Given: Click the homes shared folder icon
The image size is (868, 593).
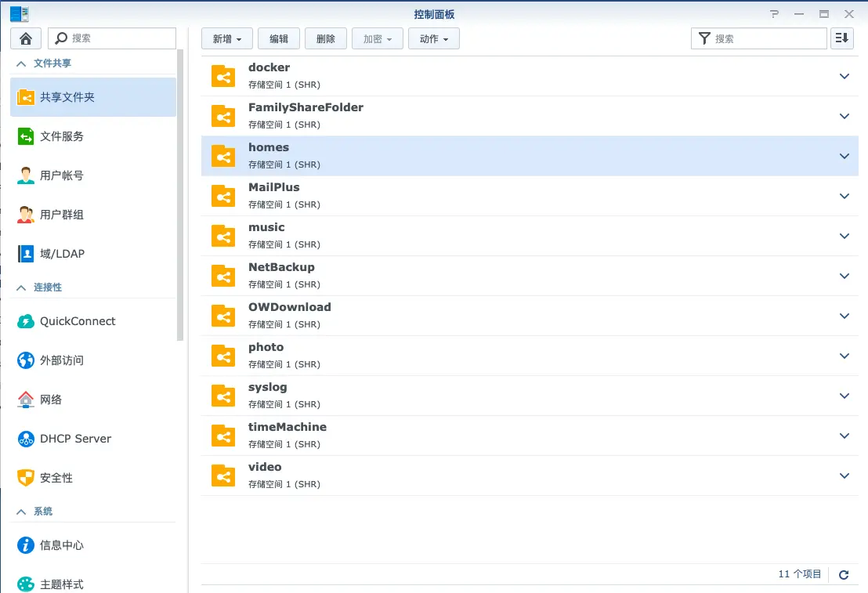Looking at the screenshot, I should pyautogui.click(x=223, y=156).
